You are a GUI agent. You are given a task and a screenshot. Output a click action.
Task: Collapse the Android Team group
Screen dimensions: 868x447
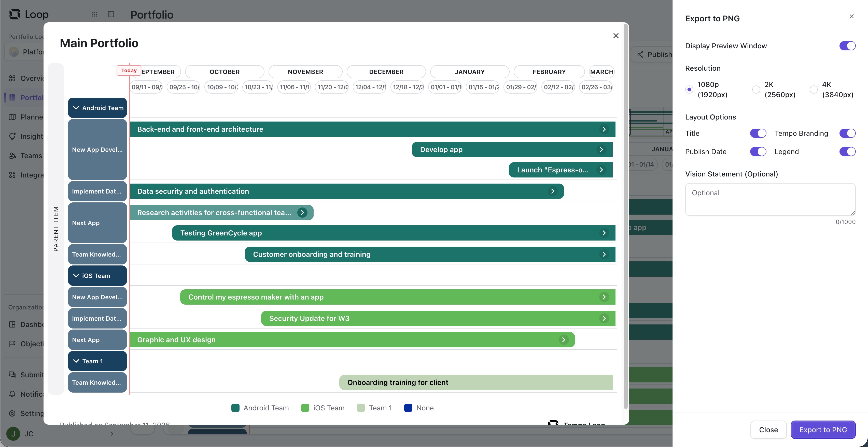tap(76, 108)
